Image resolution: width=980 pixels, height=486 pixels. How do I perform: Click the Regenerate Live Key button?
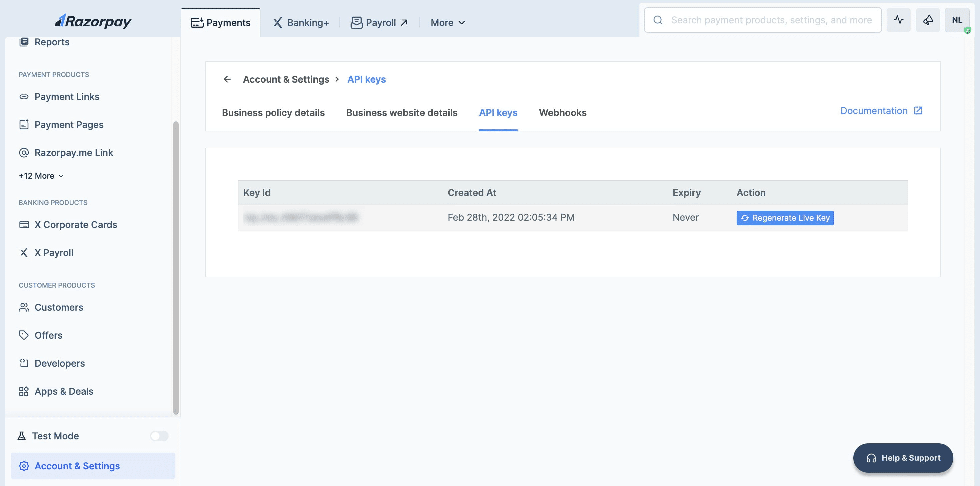[784, 218]
